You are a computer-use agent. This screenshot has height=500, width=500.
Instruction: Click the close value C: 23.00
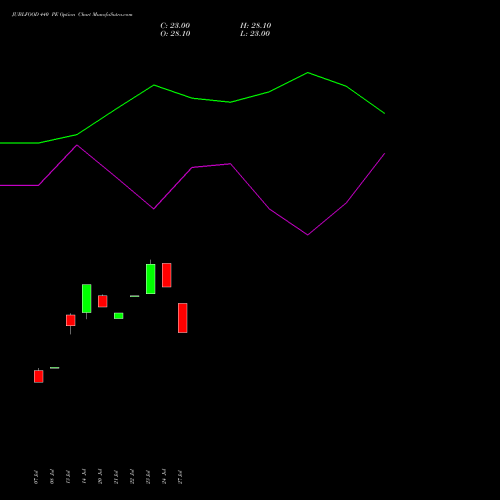[175, 26]
